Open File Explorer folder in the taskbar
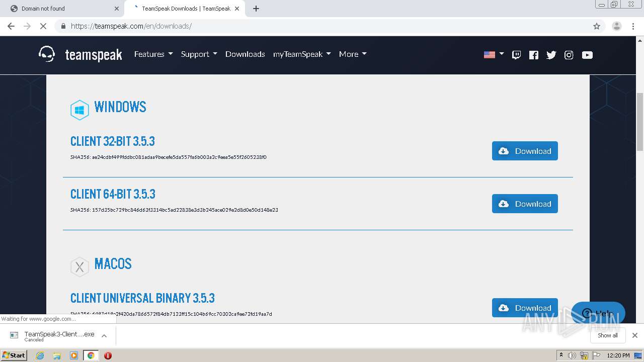Screen dimensions: 644x362 coord(57,355)
